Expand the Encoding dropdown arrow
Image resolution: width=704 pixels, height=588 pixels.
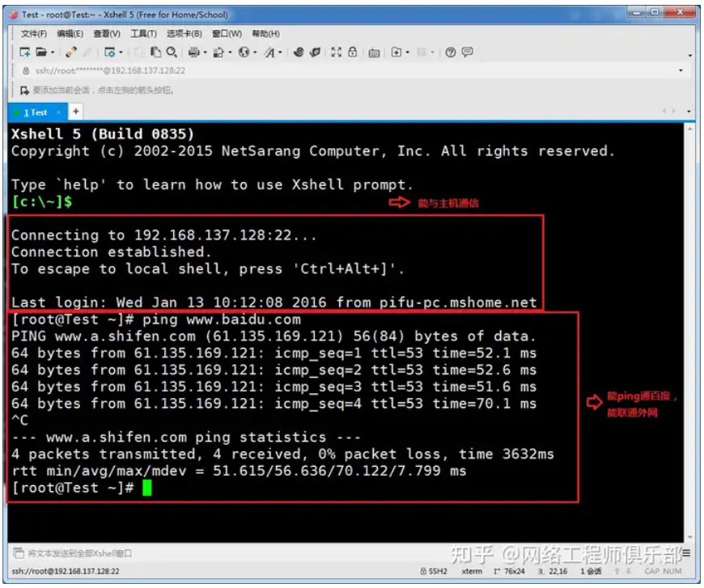255,53
